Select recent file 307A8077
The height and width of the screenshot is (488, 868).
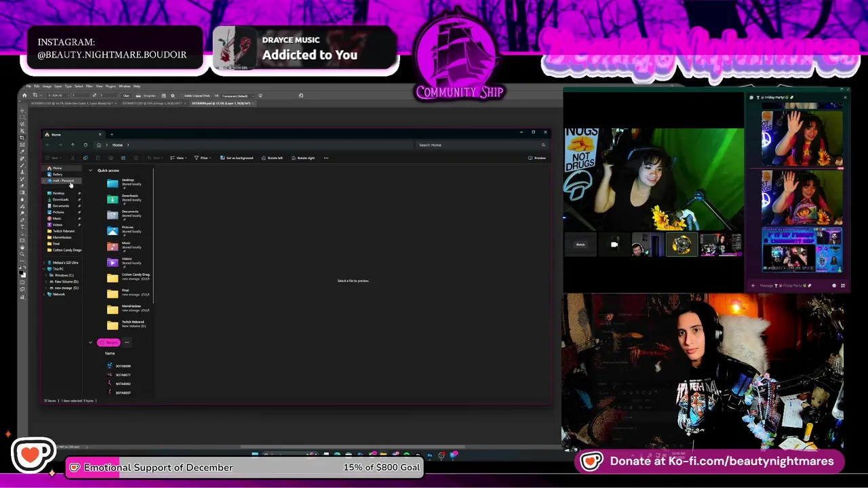(x=119, y=375)
